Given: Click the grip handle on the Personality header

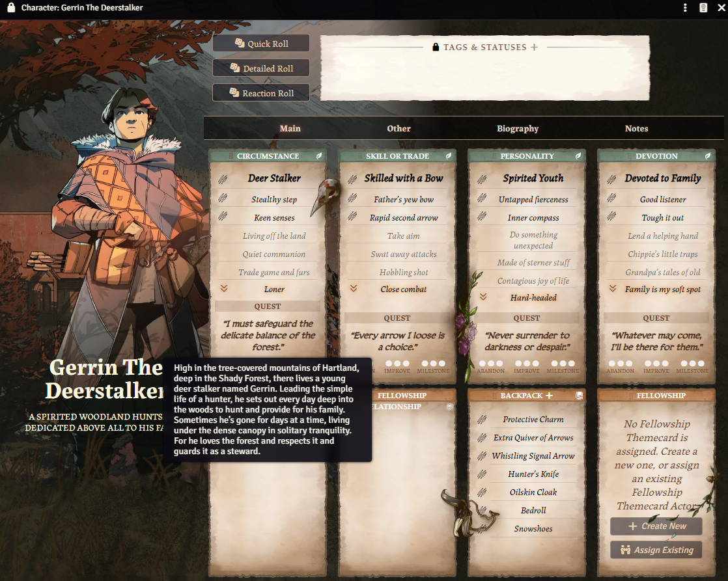Looking at the screenshot, I should click(494, 156).
